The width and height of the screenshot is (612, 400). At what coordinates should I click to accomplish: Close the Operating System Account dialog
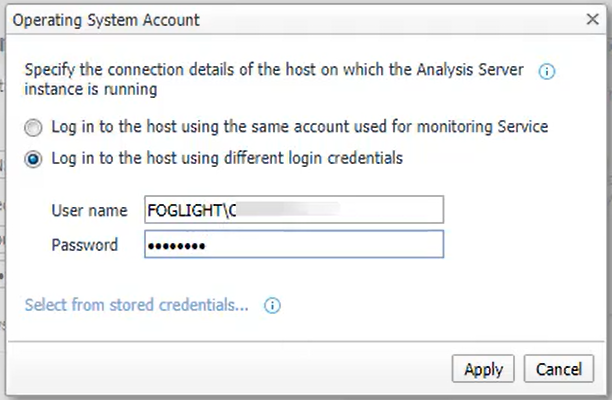click(592, 19)
